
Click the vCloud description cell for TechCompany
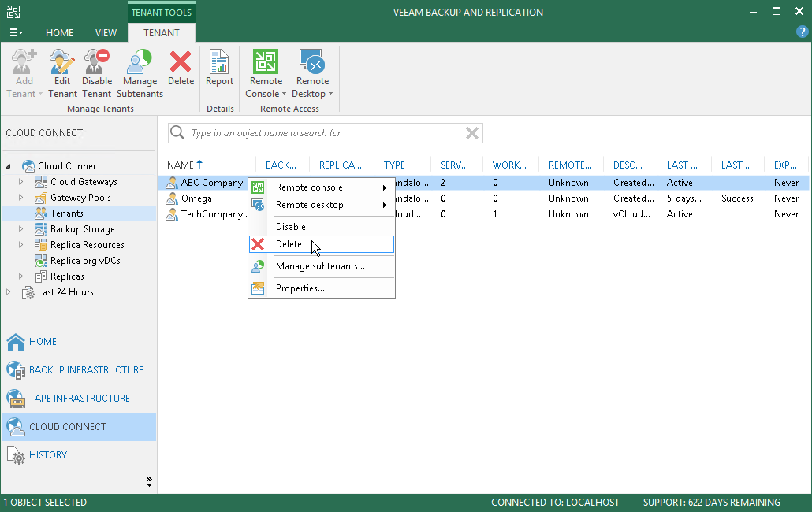[x=631, y=214]
